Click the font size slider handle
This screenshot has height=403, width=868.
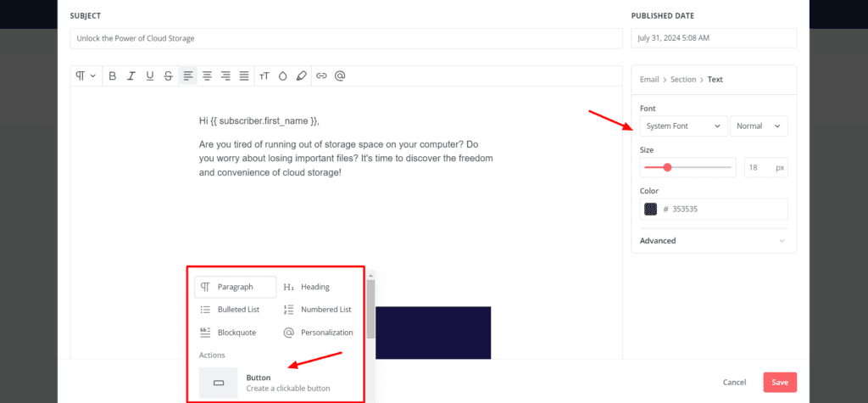[x=668, y=167]
